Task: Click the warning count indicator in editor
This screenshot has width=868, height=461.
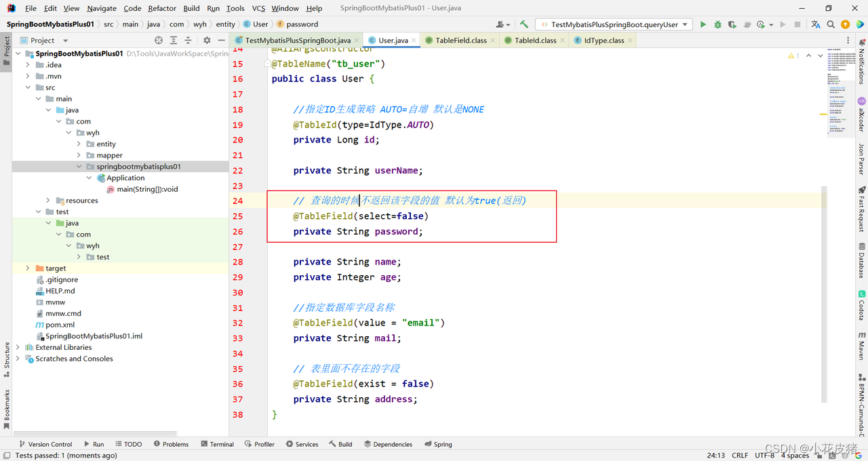Action: pos(793,56)
